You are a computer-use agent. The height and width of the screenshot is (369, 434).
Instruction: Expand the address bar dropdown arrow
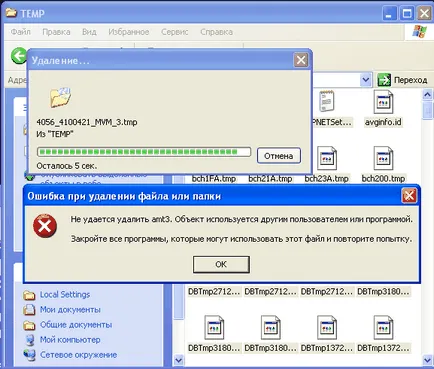pyautogui.click(x=366, y=80)
